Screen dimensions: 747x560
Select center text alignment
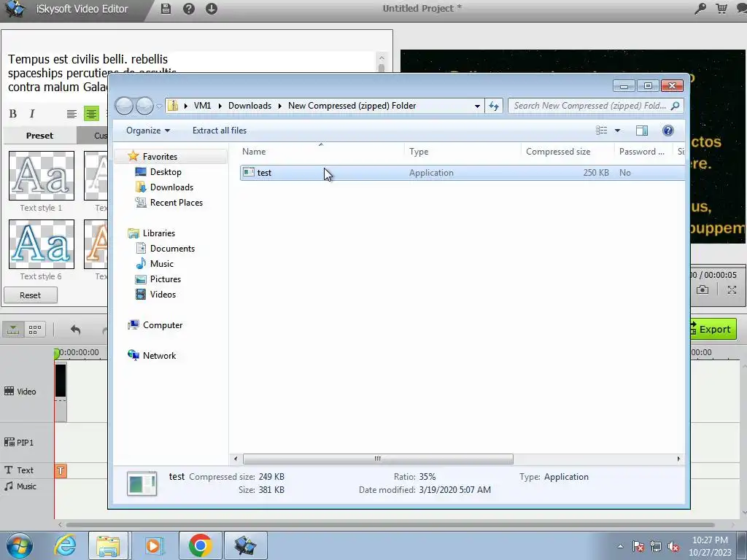click(91, 113)
